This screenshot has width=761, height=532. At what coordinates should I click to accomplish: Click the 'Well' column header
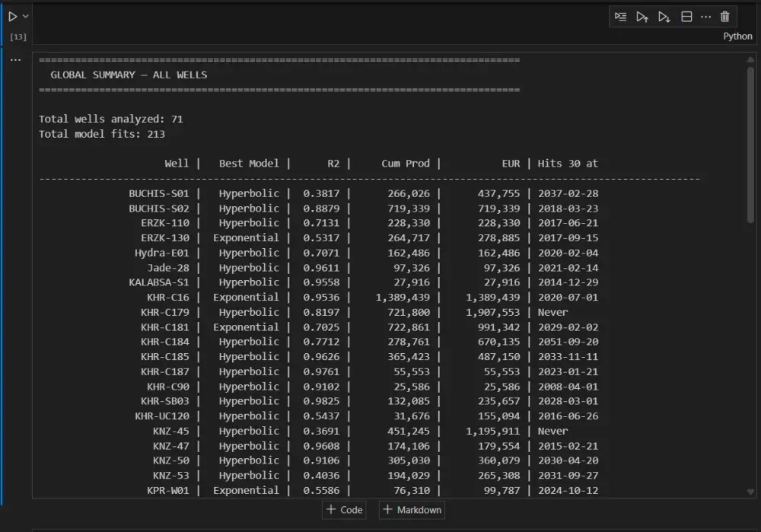(177, 164)
